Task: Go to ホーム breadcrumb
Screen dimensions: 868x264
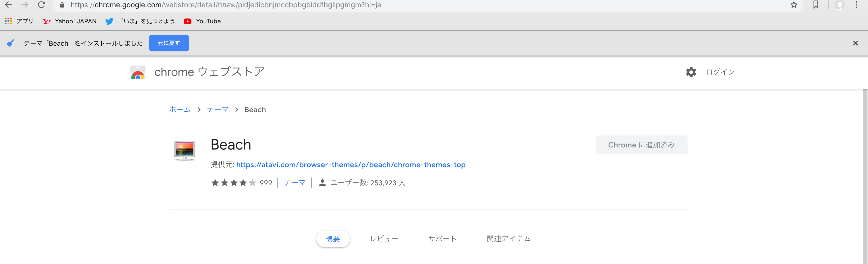Action: [180, 110]
